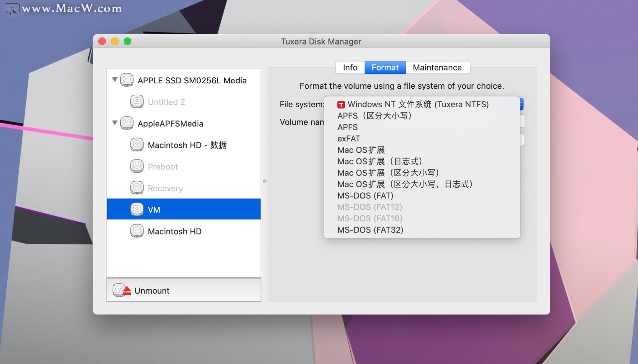This screenshot has height=364, width=638.
Task: Click the red Tuxera NTFS badge icon
Action: click(x=341, y=104)
